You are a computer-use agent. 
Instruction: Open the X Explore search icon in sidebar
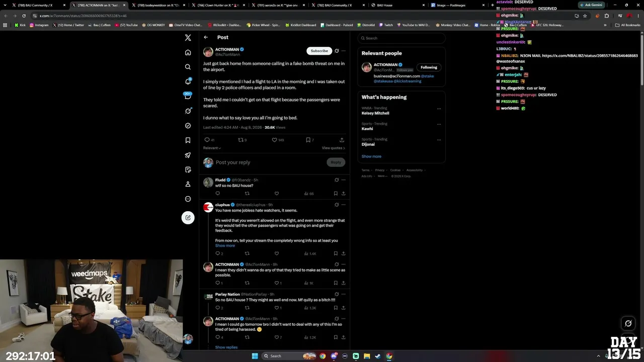(x=188, y=67)
